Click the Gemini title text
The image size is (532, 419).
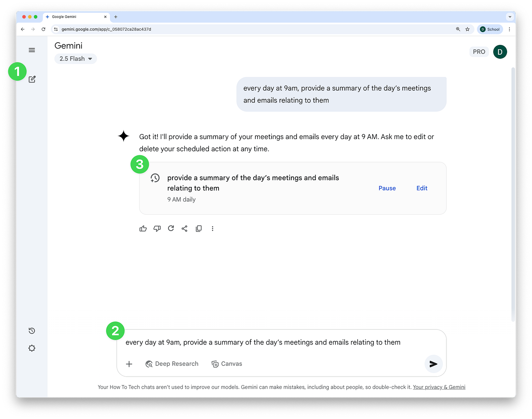[x=68, y=46]
